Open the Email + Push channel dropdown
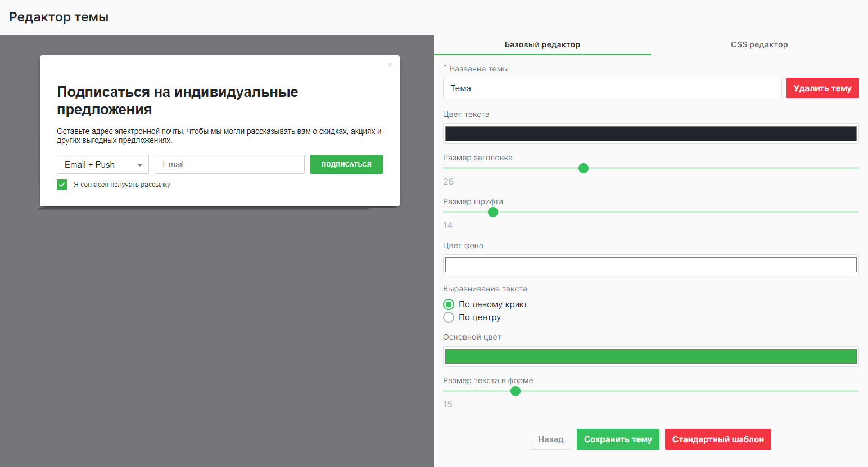Image resolution: width=868 pixels, height=467 pixels. click(x=102, y=164)
